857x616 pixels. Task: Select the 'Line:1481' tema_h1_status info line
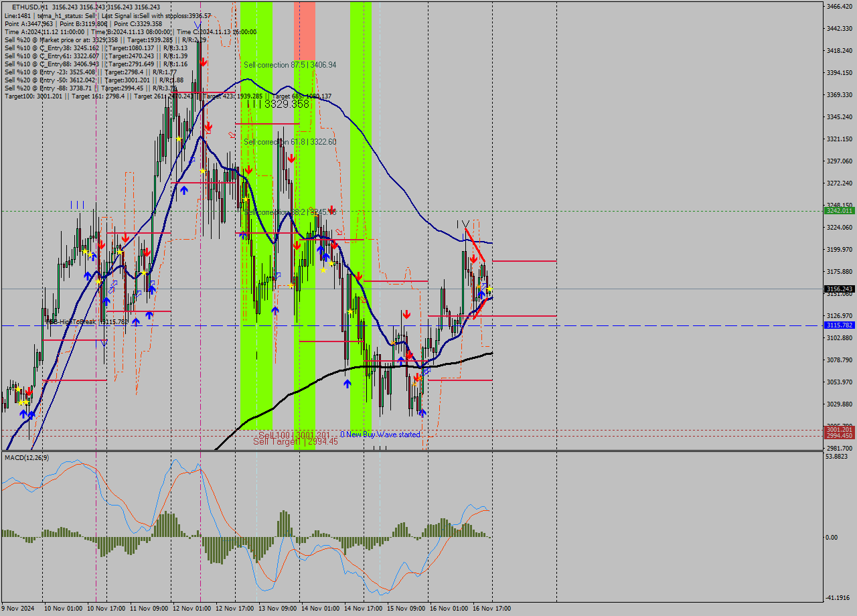(x=108, y=15)
